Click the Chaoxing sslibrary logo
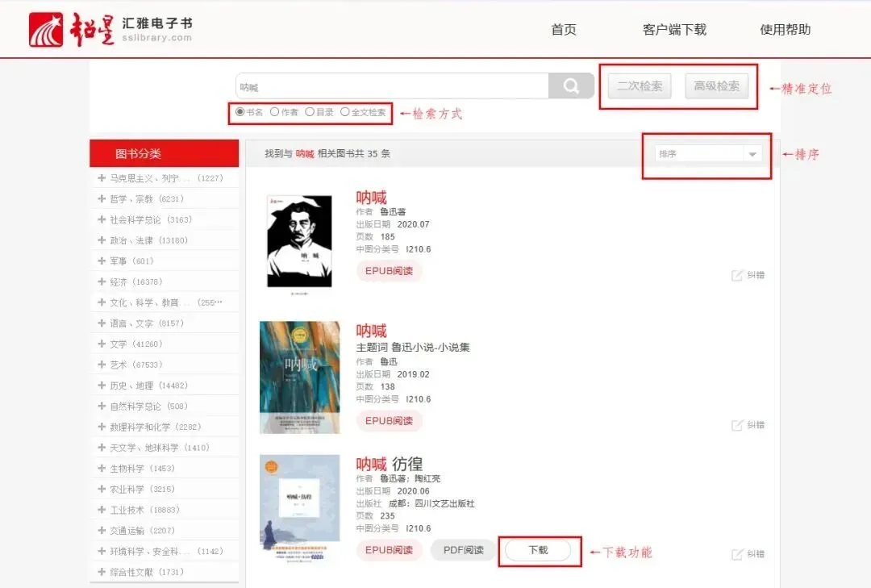 tap(111, 30)
